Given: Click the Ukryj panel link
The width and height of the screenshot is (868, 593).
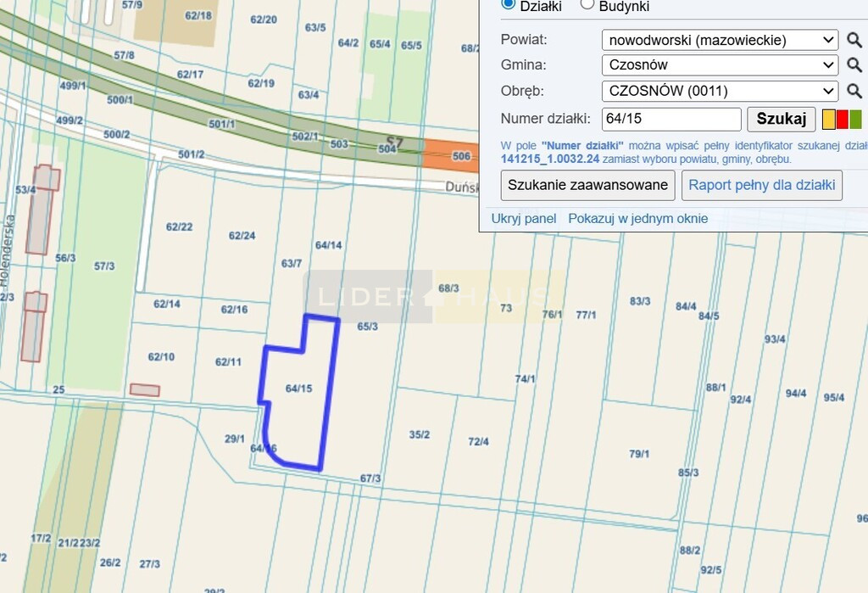Looking at the screenshot, I should point(524,218).
